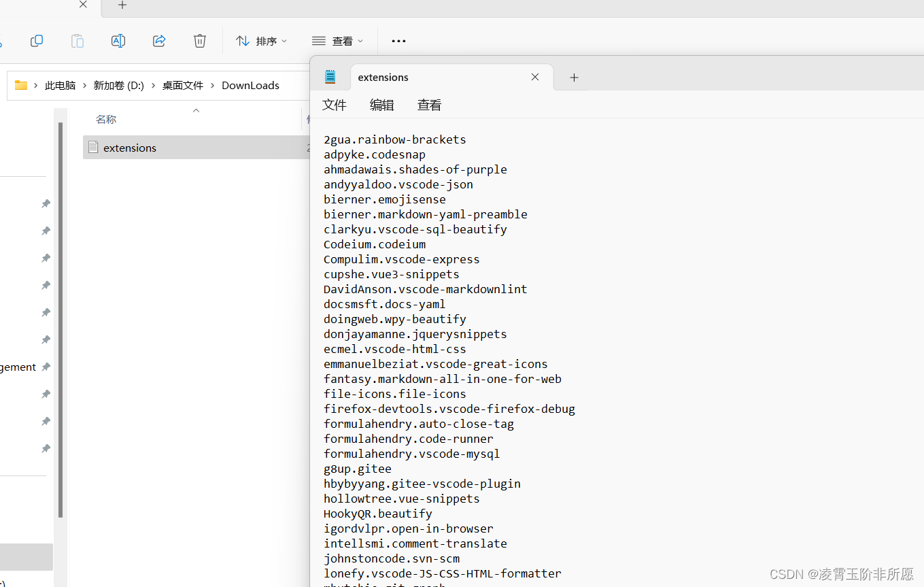This screenshot has height=587, width=924.
Task: Click the Share icon in Explorer toolbar
Action: point(159,41)
